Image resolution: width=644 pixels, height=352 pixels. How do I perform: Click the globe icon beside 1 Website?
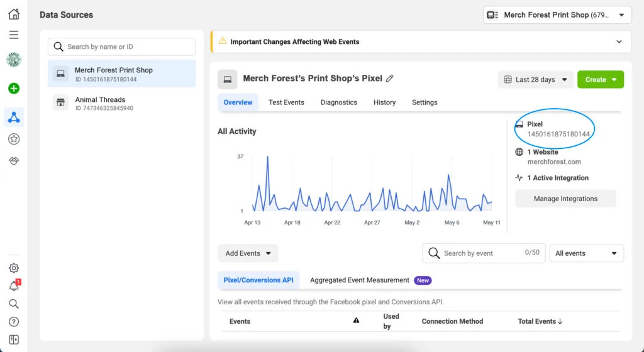tap(519, 151)
